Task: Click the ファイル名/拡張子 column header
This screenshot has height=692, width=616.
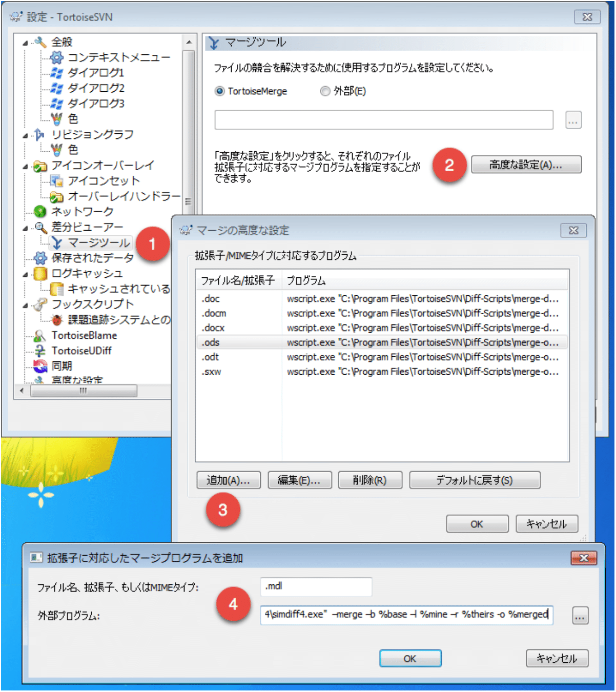Action: (239, 280)
